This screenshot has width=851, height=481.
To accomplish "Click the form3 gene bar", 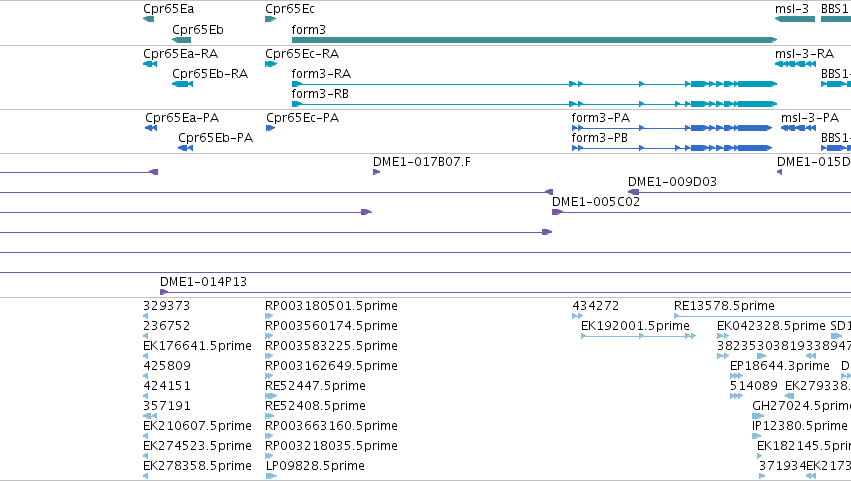I will (535, 40).
